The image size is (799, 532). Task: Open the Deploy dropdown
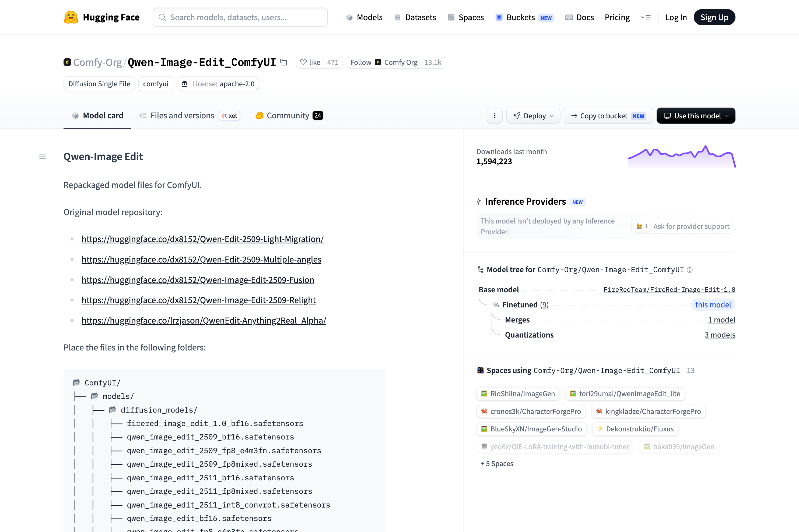click(533, 116)
